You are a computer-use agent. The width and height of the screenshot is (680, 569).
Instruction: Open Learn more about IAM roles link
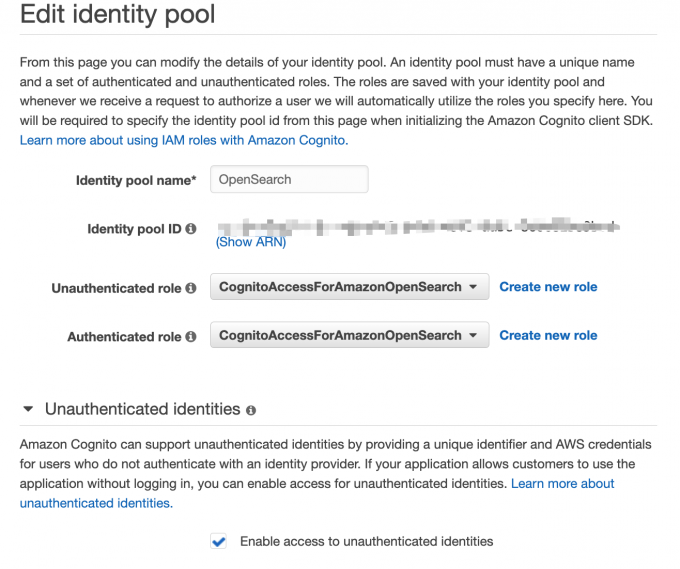184,140
